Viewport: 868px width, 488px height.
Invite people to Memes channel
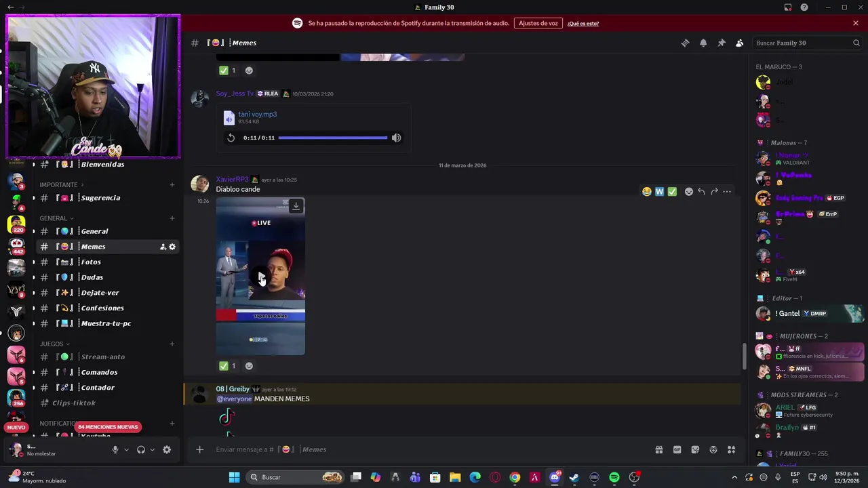coord(163,247)
